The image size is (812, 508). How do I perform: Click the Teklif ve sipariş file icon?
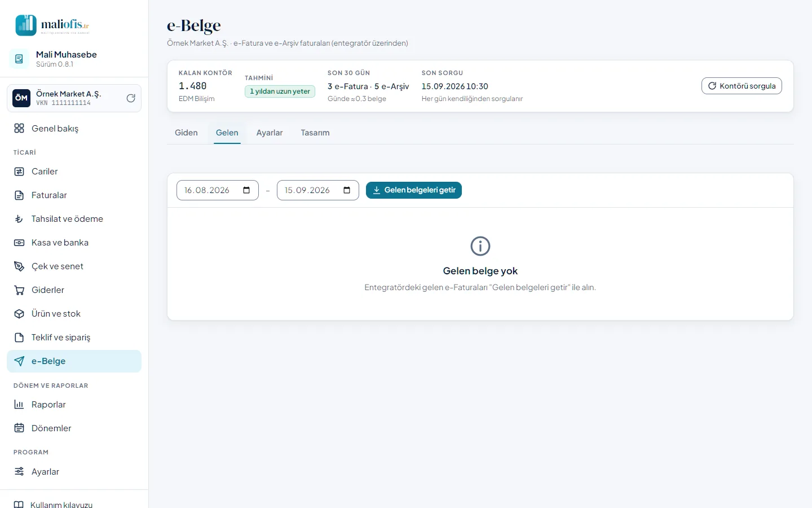(19, 338)
